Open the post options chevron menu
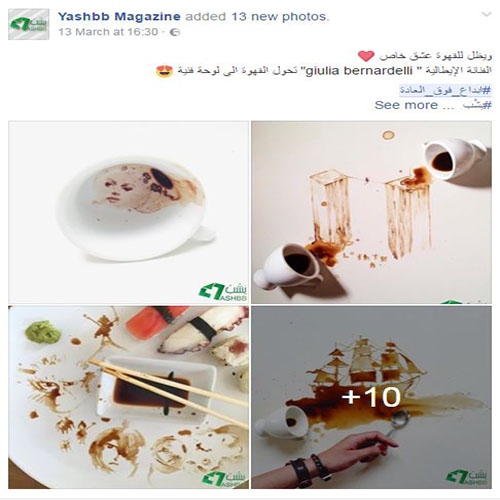 coord(487,14)
